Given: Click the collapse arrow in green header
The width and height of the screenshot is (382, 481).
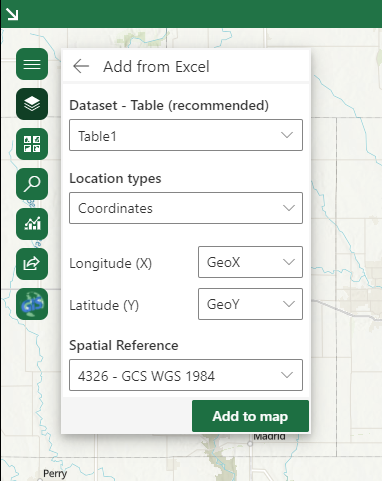Looking at the screenshot, I should (12, 14).
